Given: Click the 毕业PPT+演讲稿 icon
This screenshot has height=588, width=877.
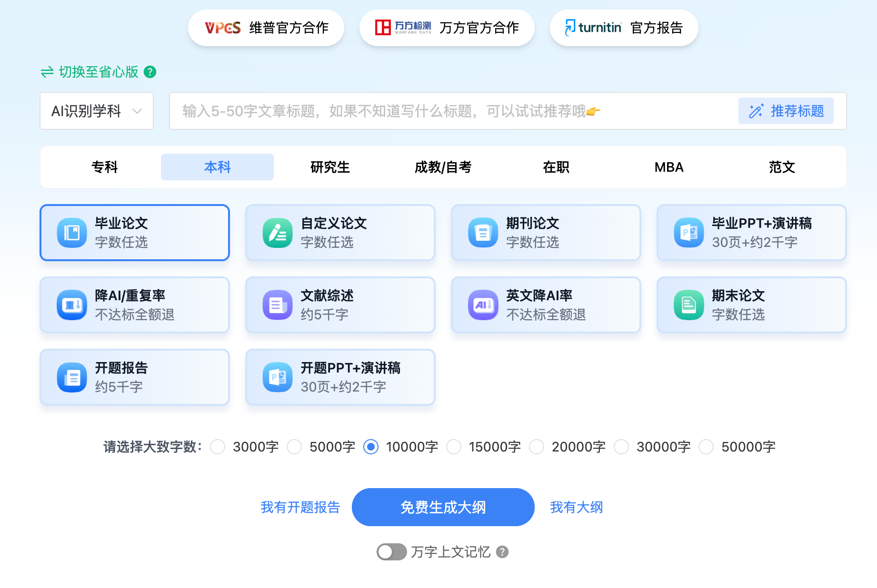Looking at the screenshot, I should pos(689,233).
